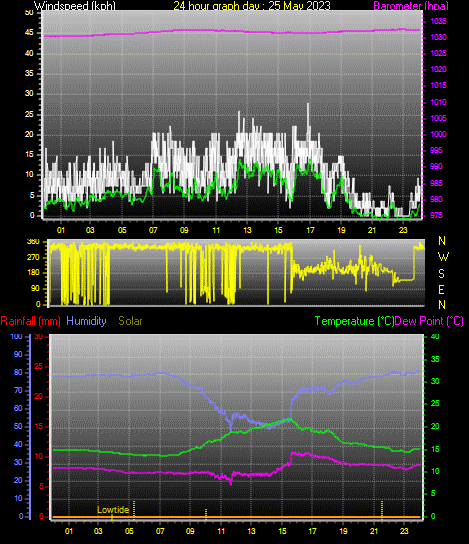Click the 270 degree wind direction tick
Viewport: 469px width, 544px height.
[33, 257]
